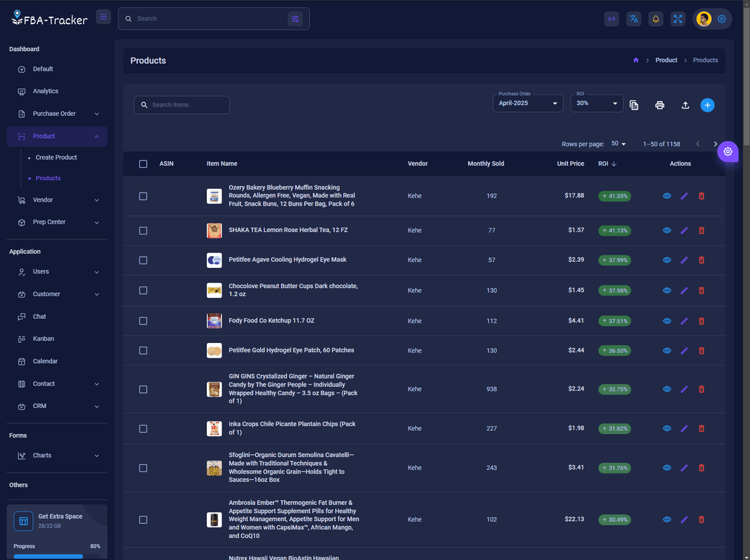750x560 pixels.
Task: Click the FBA-Tracker logo
Action: point(50,18)
